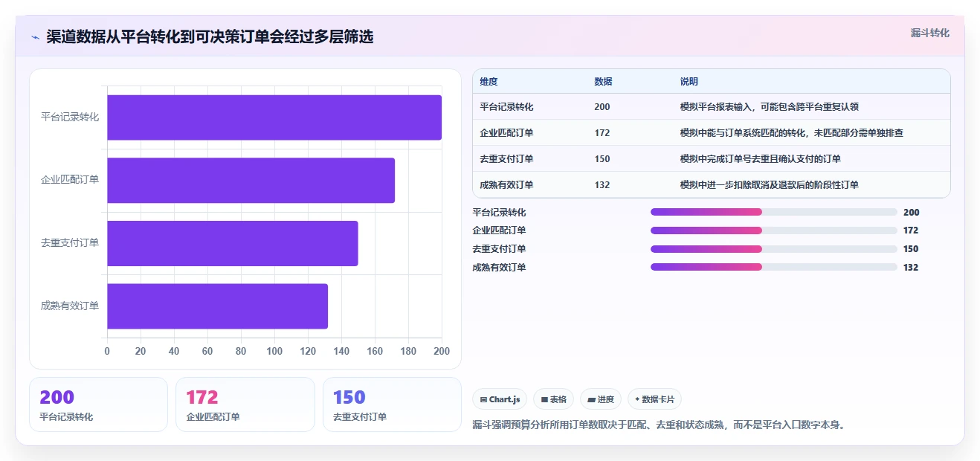Click the 去重支付订单 bar in the chart

[x=233, y=243]
